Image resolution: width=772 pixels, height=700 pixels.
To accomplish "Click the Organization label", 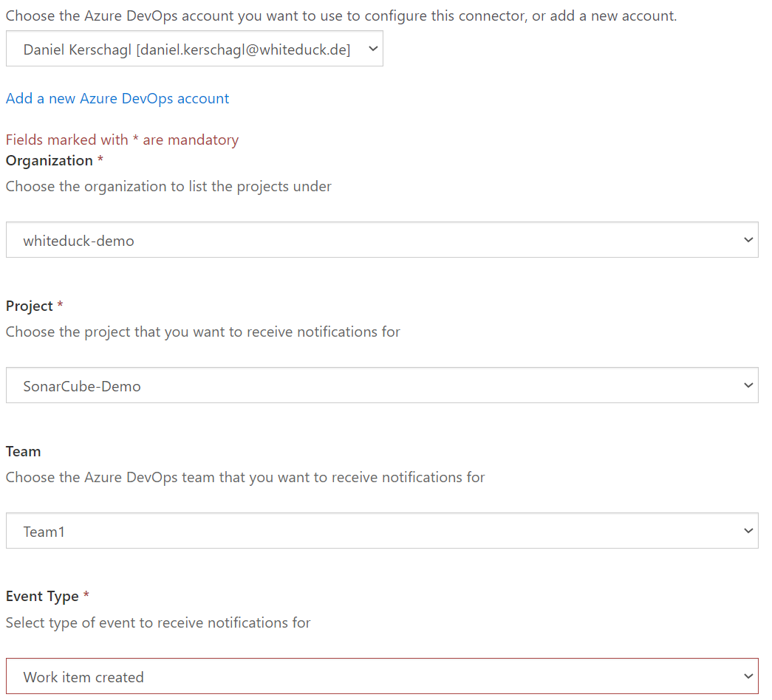I will point(49,160).
